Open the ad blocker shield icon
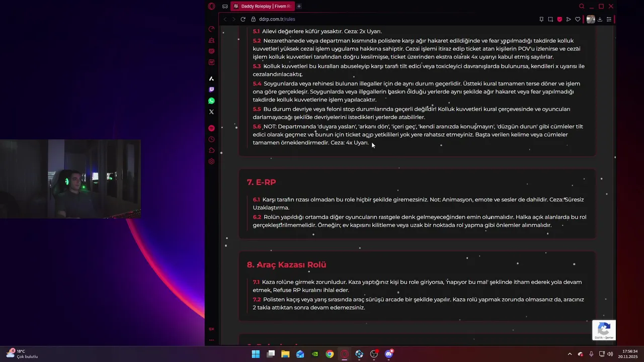Viewport: 644px width, 362px height. click(x=559, y=19)
